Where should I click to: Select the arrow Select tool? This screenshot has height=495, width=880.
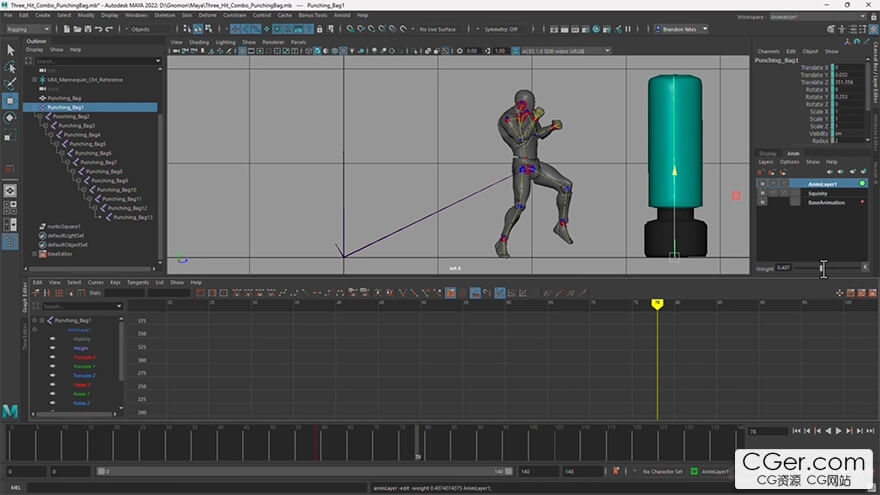point(11,49)
